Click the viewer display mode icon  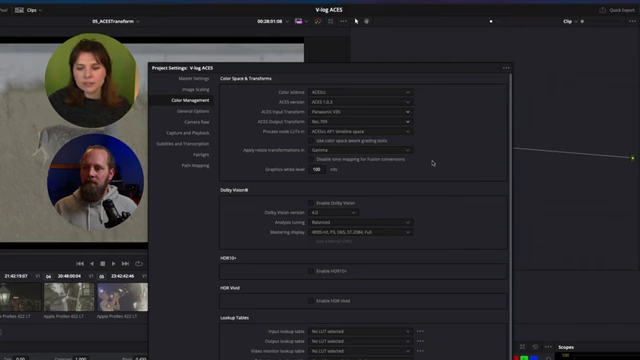[299, 21]
